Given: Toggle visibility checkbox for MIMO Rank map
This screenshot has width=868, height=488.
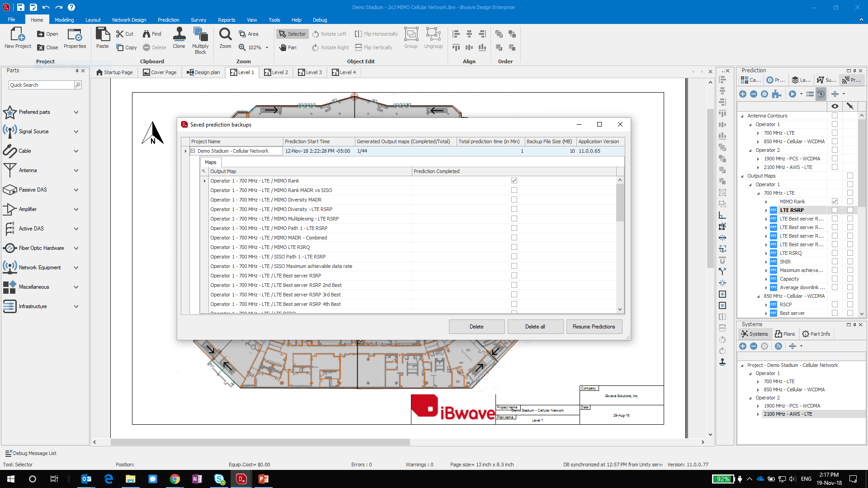Looking at the screenshot, I should (835, 202).
